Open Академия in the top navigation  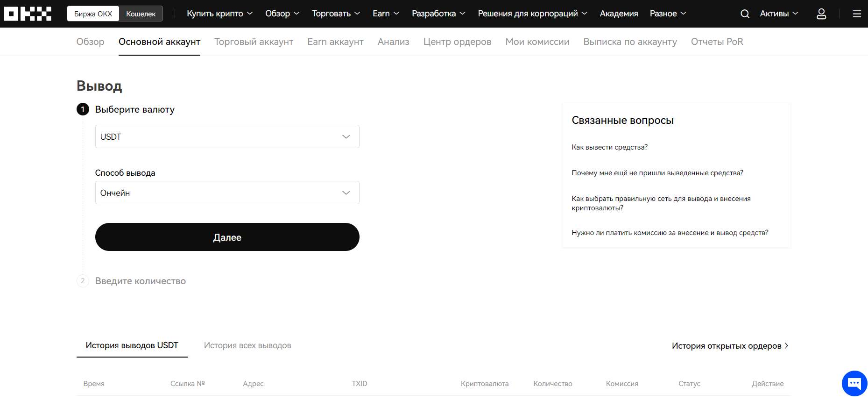coord(619,14)
